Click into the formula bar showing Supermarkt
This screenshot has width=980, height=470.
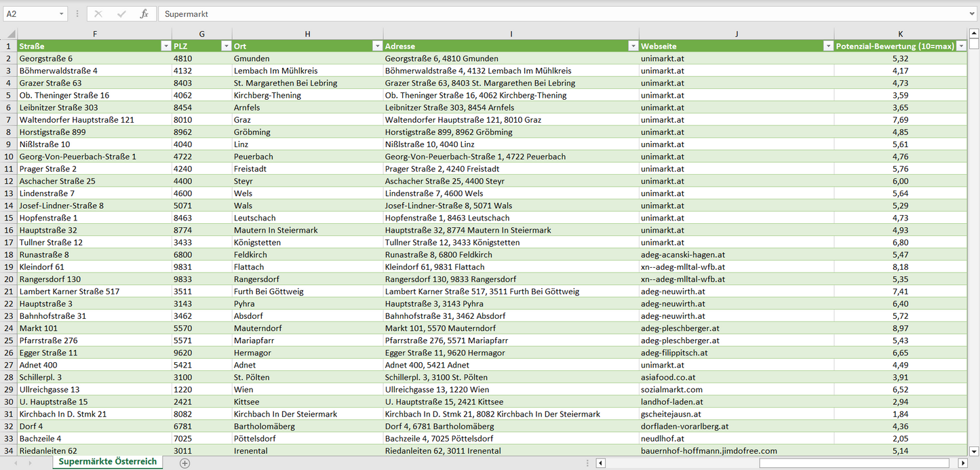coord(563,14)
